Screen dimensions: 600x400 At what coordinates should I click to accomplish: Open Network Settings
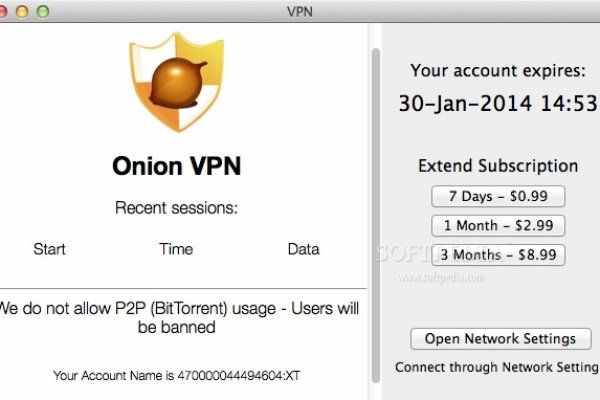coord(500,338)
